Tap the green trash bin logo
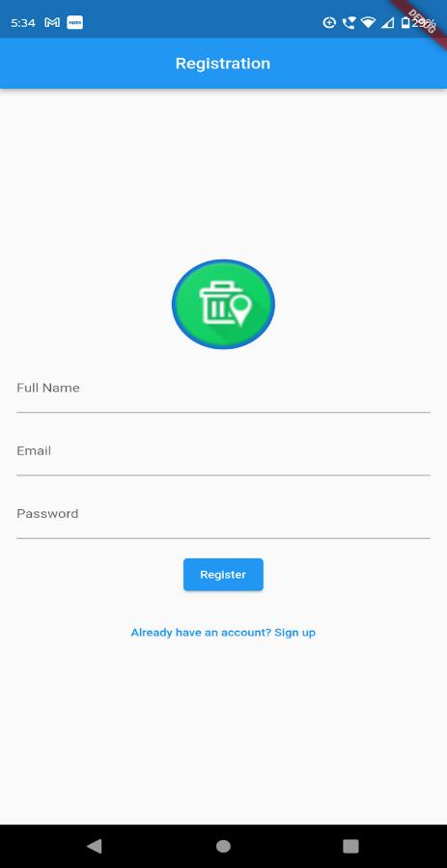Viewport: 447px width, 868px height. coord(223,304)
